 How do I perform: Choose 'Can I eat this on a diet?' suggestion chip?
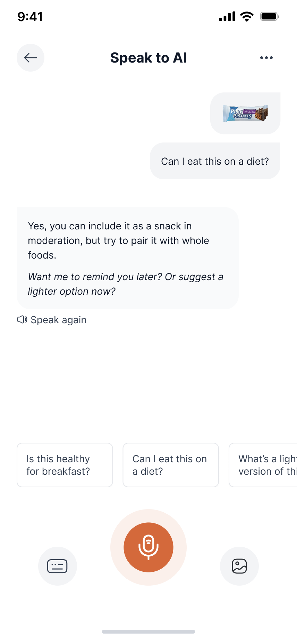[x=170, y=465]
